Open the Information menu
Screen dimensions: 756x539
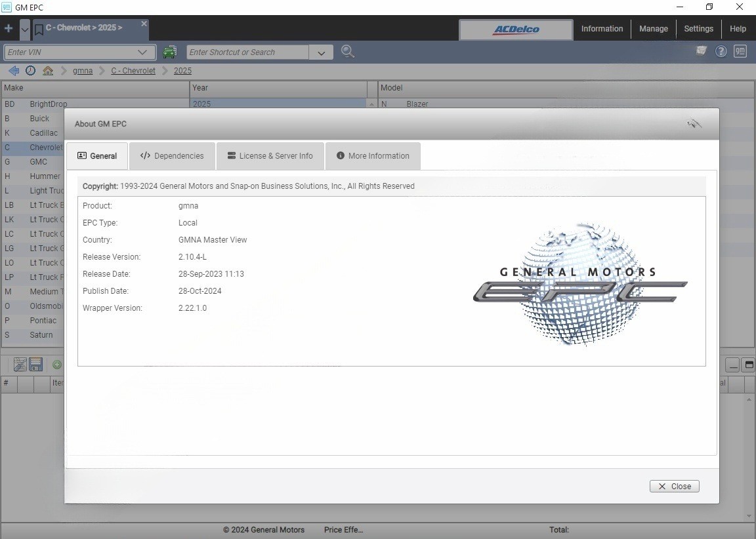[602, 29]
